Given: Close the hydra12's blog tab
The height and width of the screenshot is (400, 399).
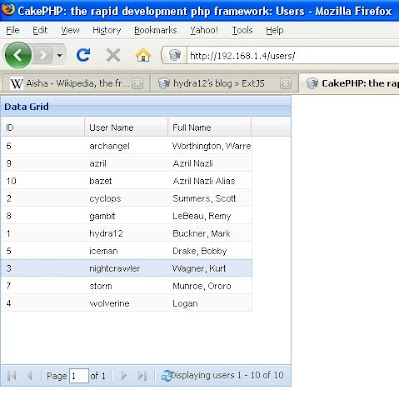Looking at the screenshot, I should 285,84.
